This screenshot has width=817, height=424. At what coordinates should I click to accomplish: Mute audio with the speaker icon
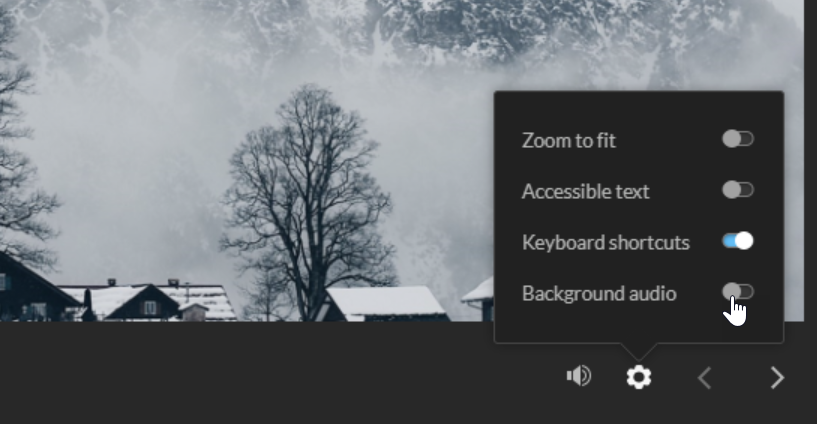[x=579, y=376]
